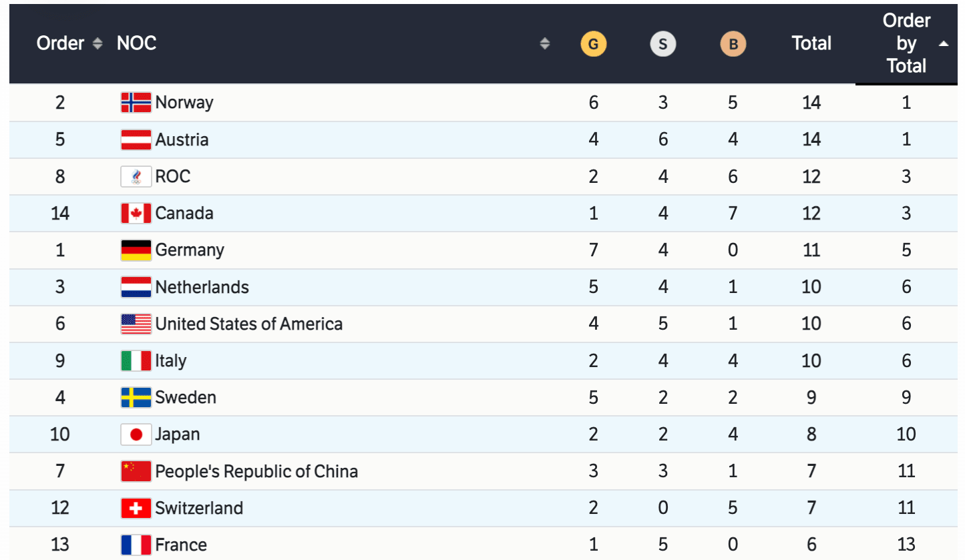
Task: Click the Sweden flag icon
Action: (136, 398)
